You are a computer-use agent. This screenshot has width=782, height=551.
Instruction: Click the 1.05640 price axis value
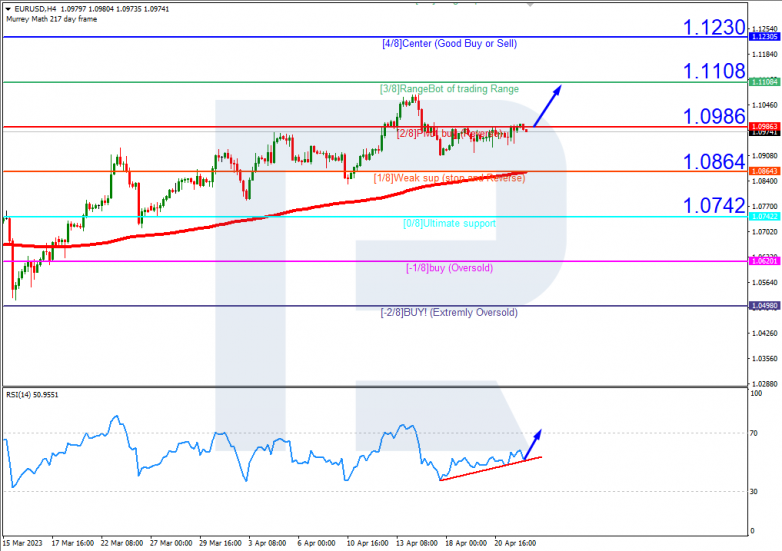[x=765, y=283]
